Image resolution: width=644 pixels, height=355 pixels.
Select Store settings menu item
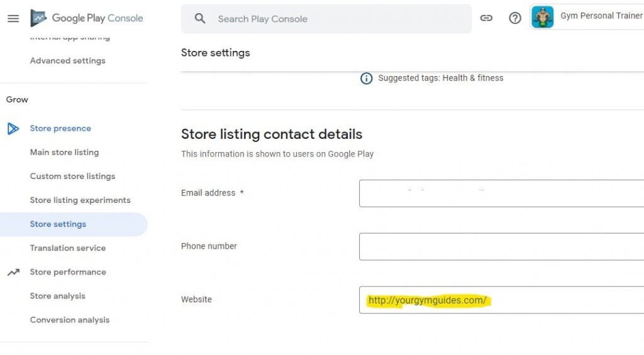point(74,224)
